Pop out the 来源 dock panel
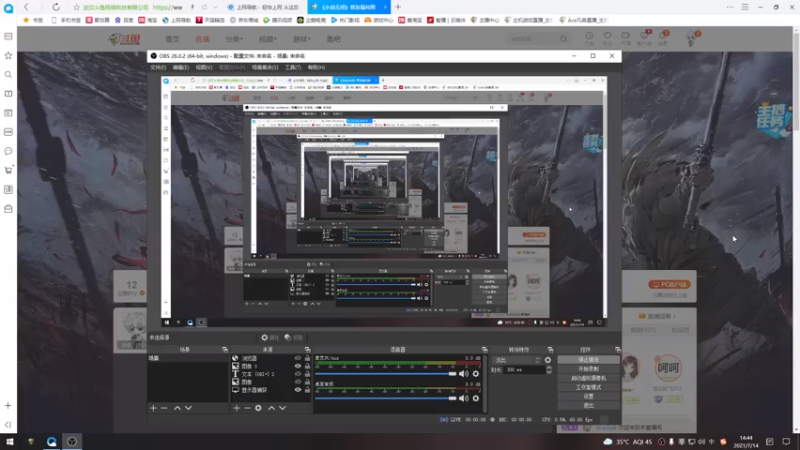800x450 pixels. 307,349
